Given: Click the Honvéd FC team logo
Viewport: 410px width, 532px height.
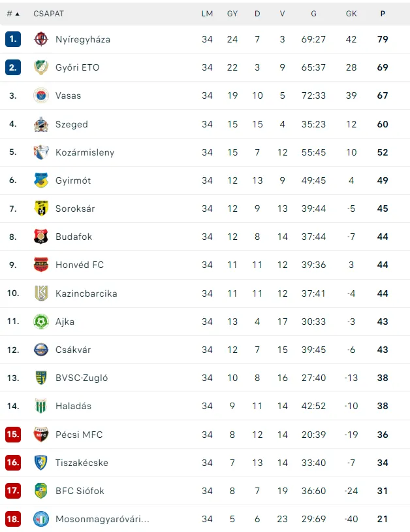Looking at the screenshot, I should point(41,265).
